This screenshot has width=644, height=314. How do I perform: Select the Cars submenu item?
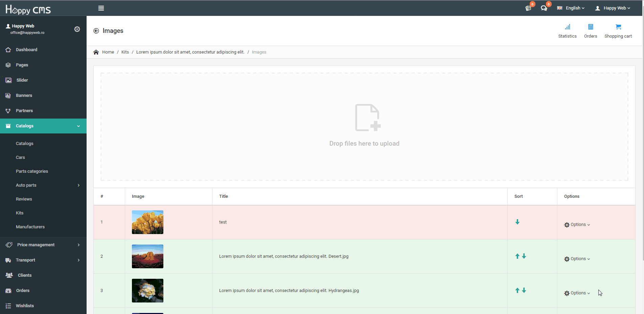coord(20,157)
